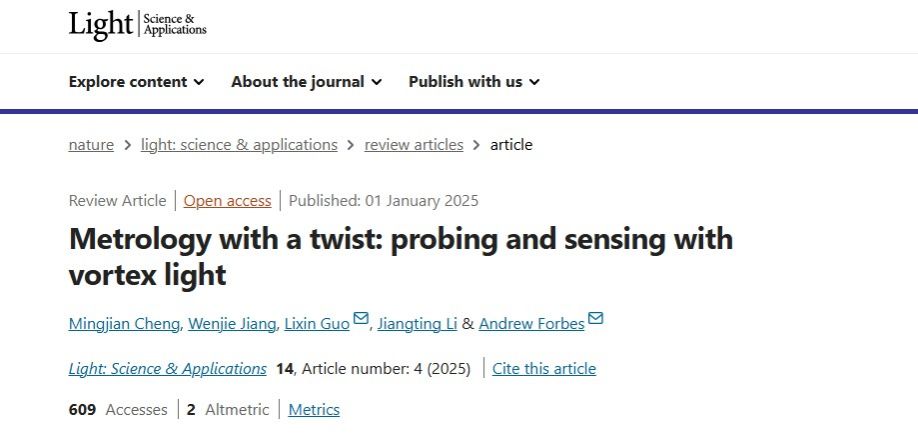Viewport: 918px width, 446px height.
Task: Click the Light Science & Applications logo
Action: [137, 25]
